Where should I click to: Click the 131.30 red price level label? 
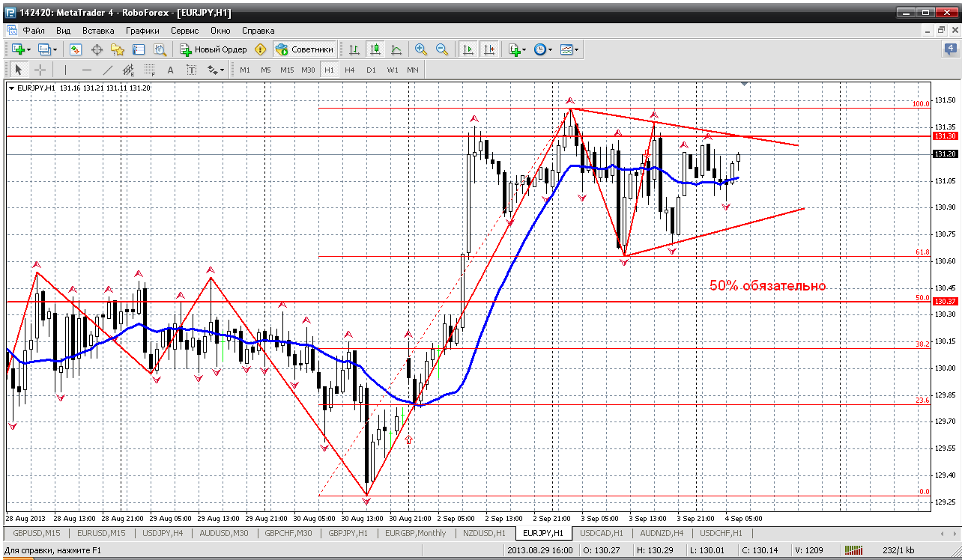[945, 136]
